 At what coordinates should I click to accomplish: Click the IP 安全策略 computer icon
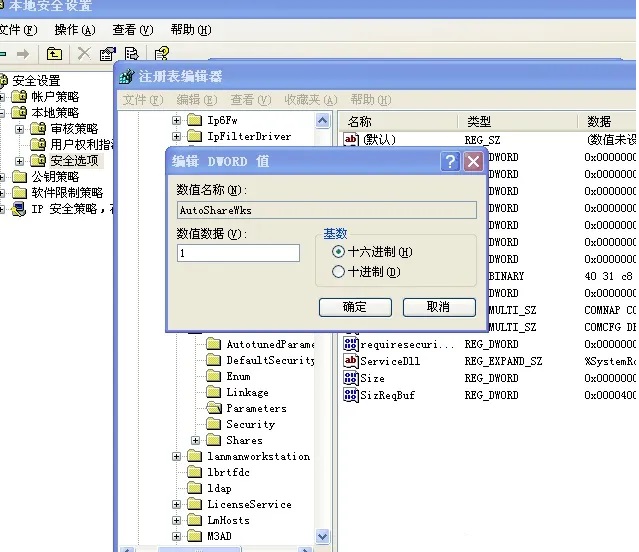19,209
